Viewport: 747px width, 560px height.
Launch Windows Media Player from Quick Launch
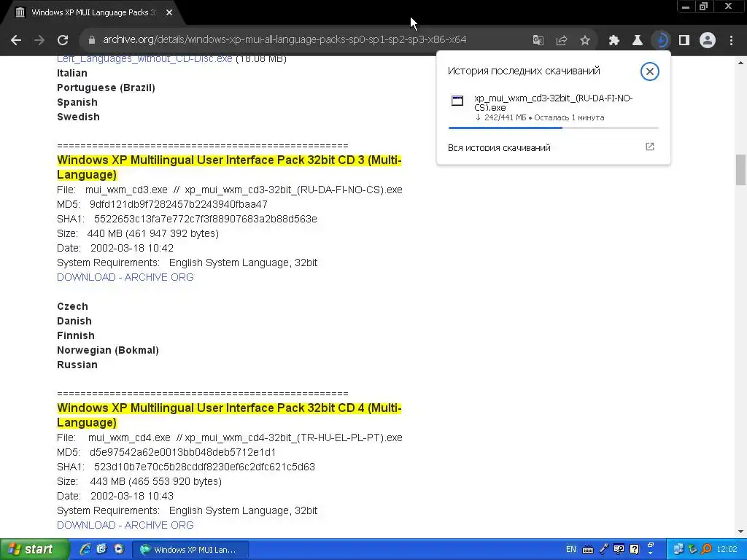click(x=119, y=549)
